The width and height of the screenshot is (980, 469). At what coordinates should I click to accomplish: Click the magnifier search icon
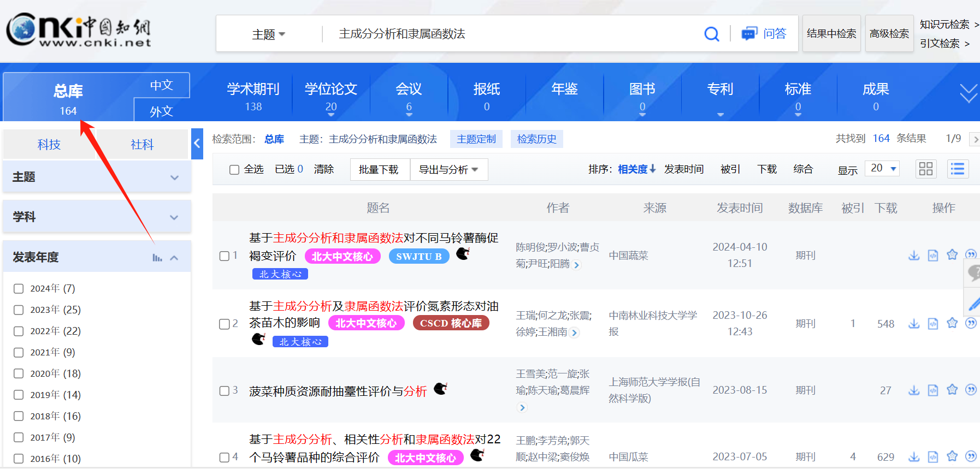[711, 34]
